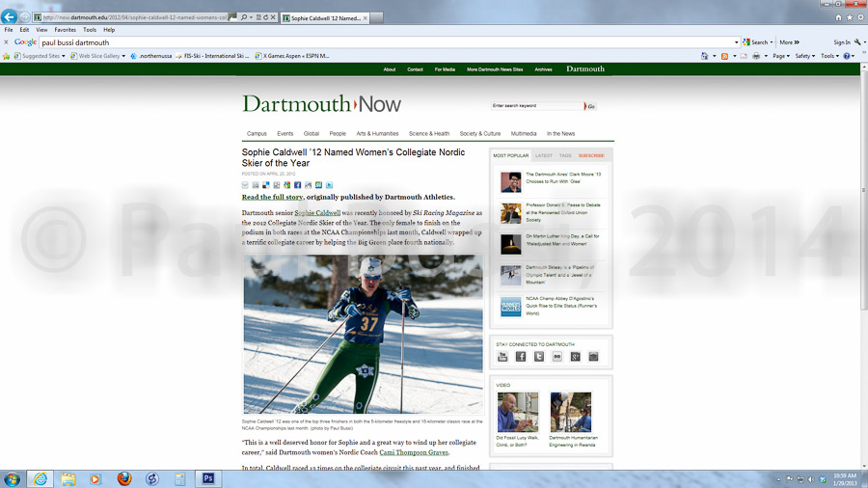Open Dartmouth's Twitter icon in Stay Connected
The image size is (868, 488).
[x=538, y=357]
